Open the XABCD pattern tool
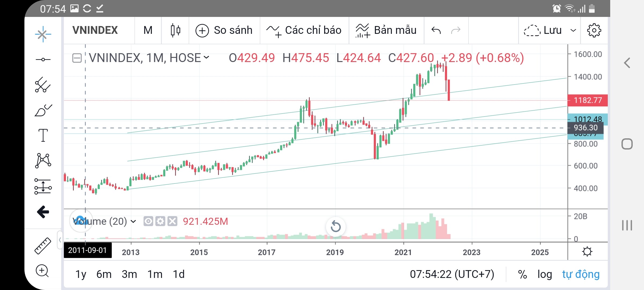Screen dimensions: 644x290 [x=43, y=160]
